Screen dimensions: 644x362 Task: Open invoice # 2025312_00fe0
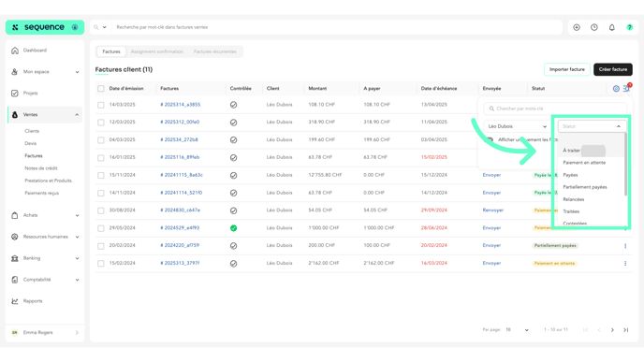[180, 122]
